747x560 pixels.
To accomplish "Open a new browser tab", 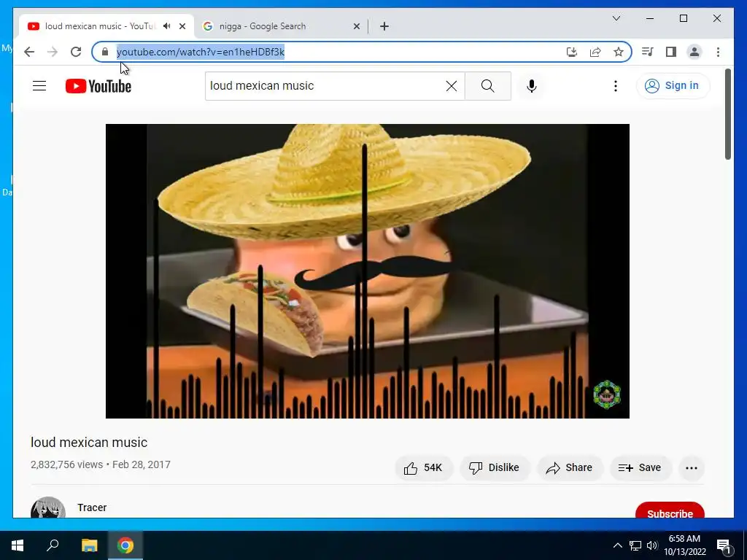I will click(x=384, y=26).
